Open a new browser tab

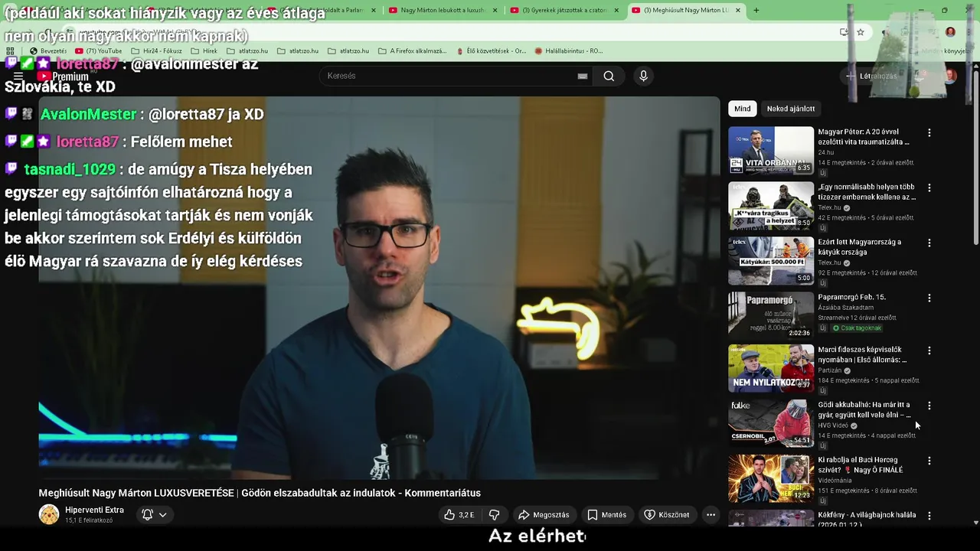click(756, 10)
